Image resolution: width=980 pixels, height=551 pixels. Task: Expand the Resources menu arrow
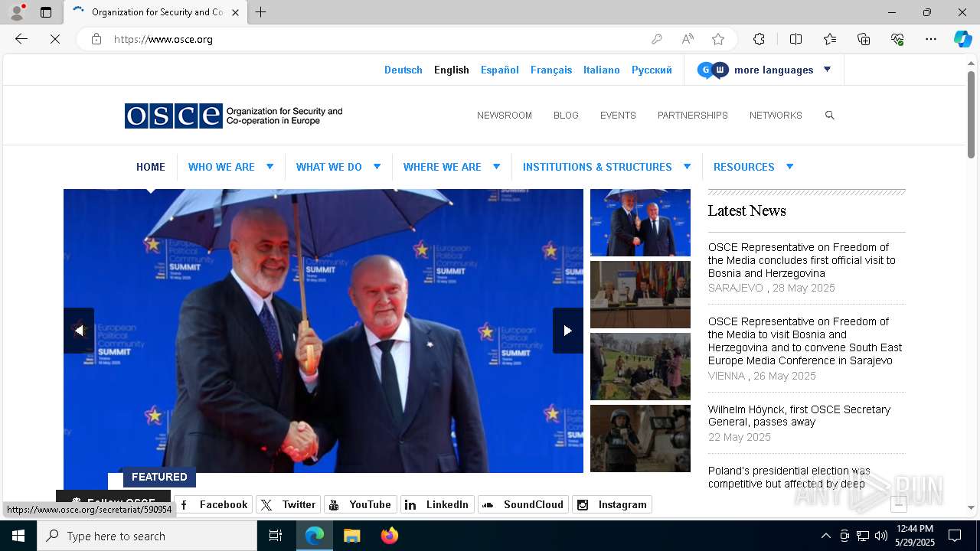[789, 166]
